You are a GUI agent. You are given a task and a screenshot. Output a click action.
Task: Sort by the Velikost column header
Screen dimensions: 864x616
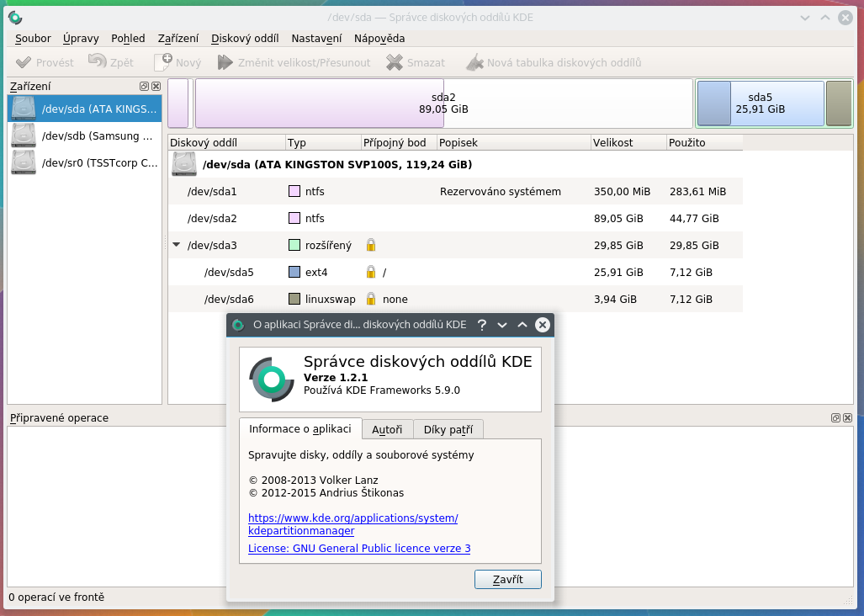628,143
